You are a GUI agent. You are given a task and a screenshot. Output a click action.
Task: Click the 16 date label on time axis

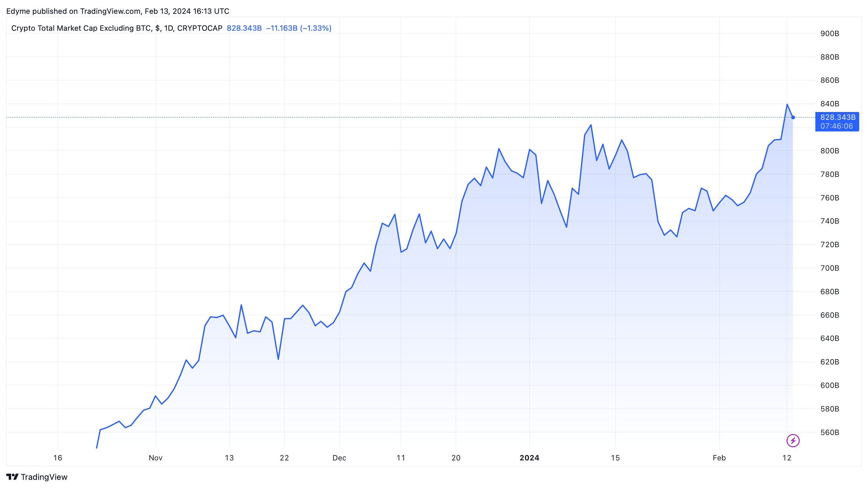pos(58,458)
